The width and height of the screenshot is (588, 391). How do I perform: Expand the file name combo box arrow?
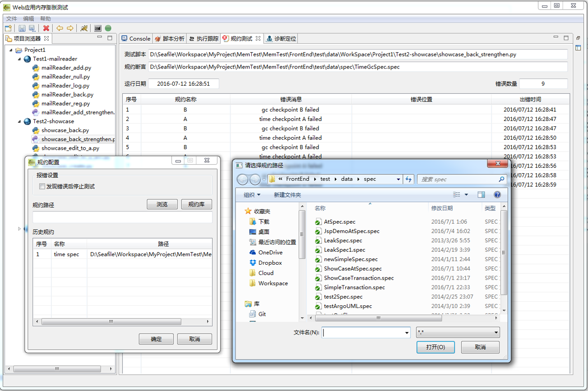tap(407, 333)
